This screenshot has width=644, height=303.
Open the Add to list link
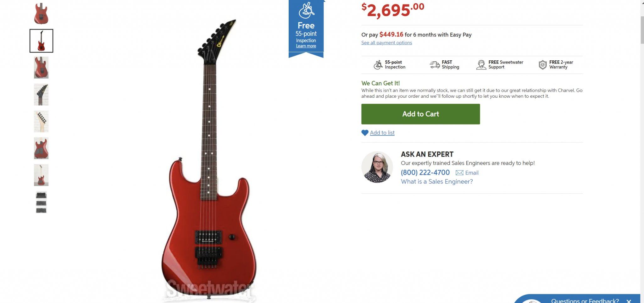[x=382, y=133]
